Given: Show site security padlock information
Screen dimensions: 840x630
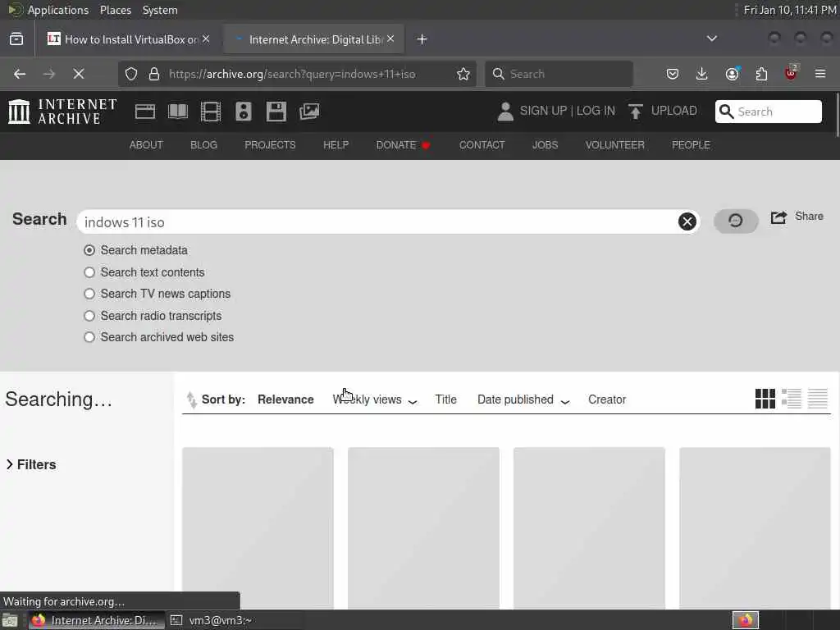Looking at the screenshot, I should pyautogui.click(x=154, y=74).
